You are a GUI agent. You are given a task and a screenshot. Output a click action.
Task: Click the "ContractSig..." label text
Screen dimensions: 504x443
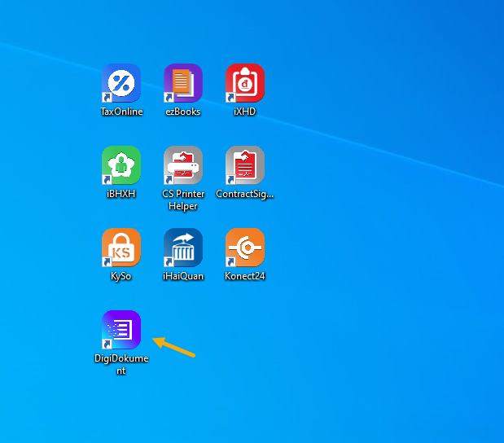click(x=244, y=194)
